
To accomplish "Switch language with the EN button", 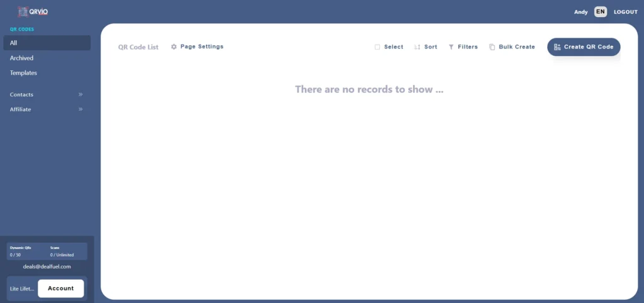I will (x=601, y=12).
